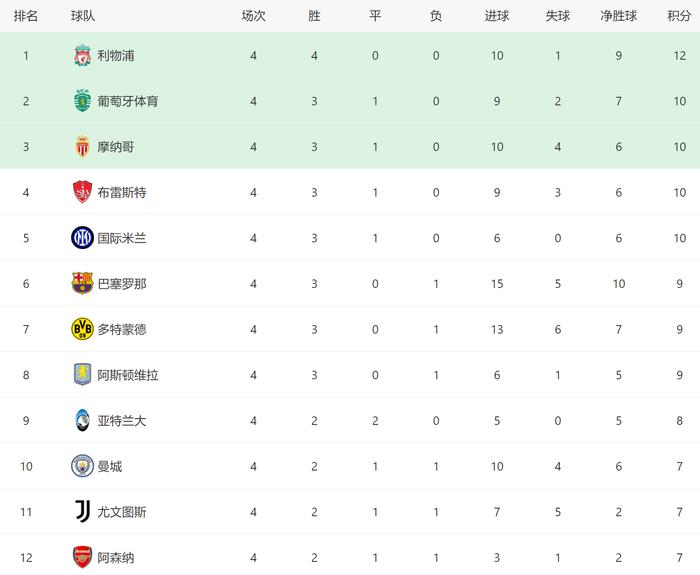Click the Arsenal club crest icon
Image resolution: width=700 pixels, height=575 pixels.
(82, 557)
